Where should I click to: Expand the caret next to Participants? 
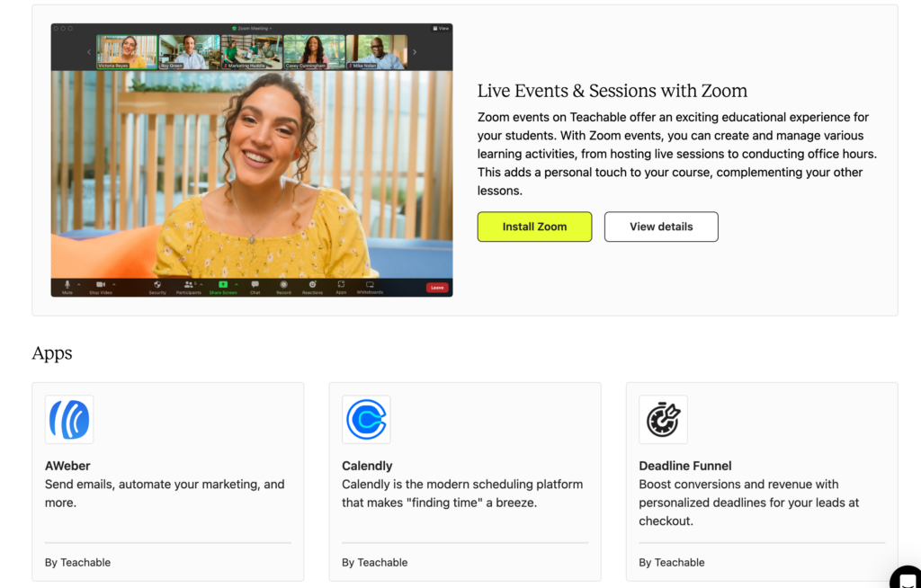(x=201, y=284)
